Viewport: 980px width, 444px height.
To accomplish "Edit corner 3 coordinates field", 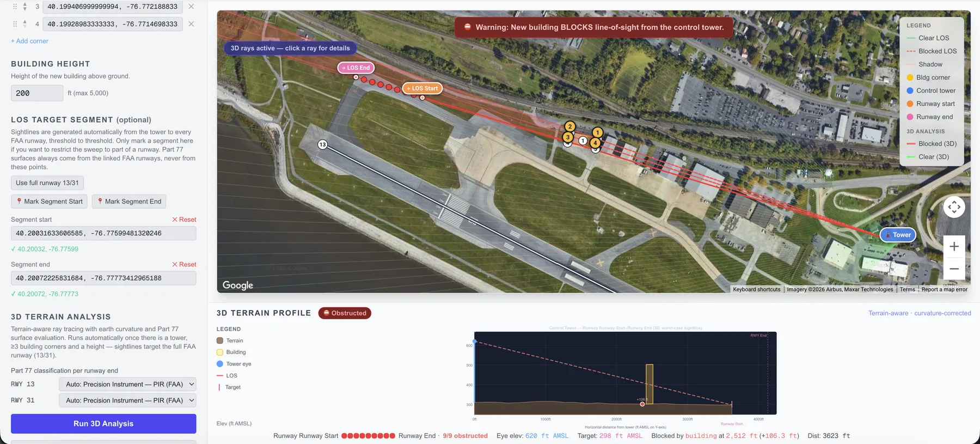I will tap(113, 7).
